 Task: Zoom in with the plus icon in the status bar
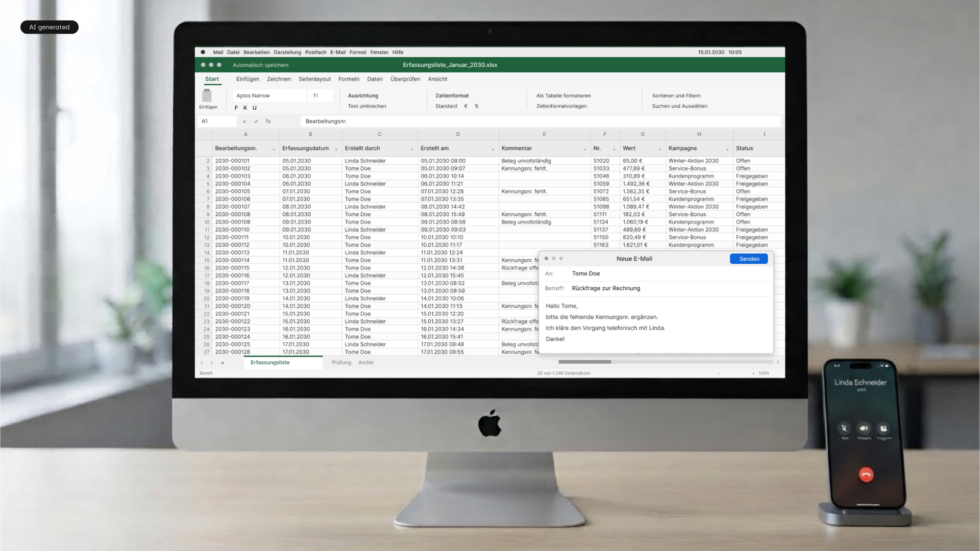point(753,373)
